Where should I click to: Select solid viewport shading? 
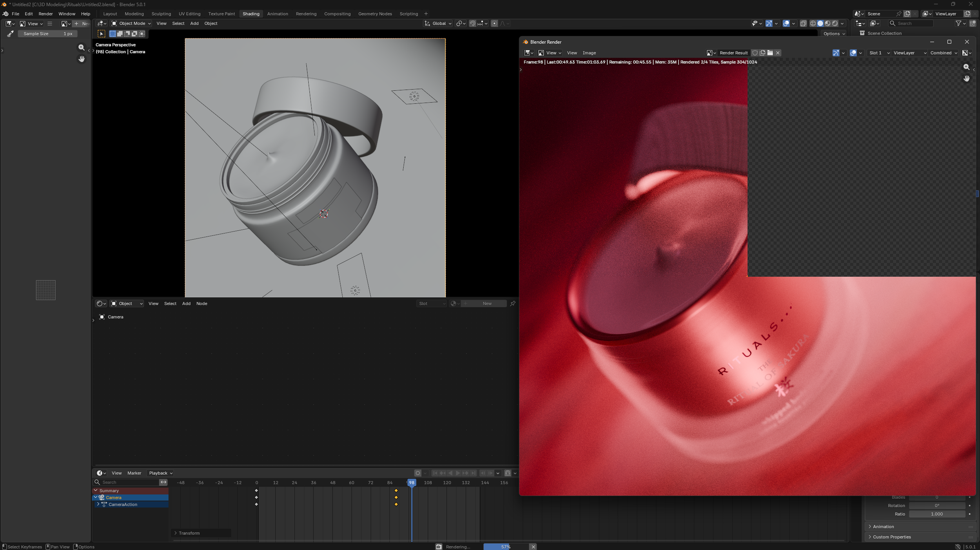pos(820,24)
